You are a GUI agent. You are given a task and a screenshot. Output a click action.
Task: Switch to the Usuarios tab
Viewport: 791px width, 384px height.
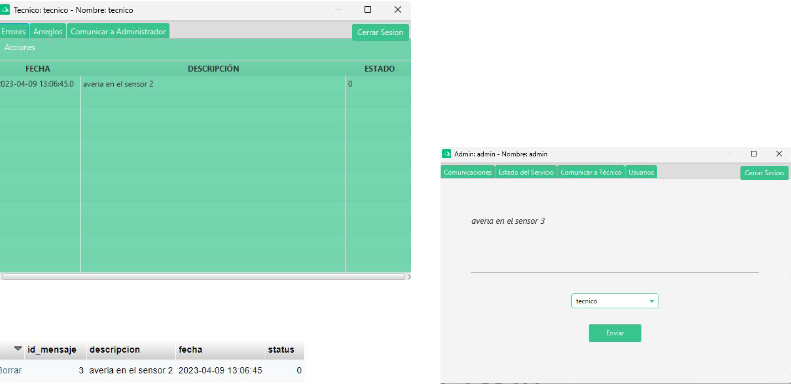[x=641, y=172]
